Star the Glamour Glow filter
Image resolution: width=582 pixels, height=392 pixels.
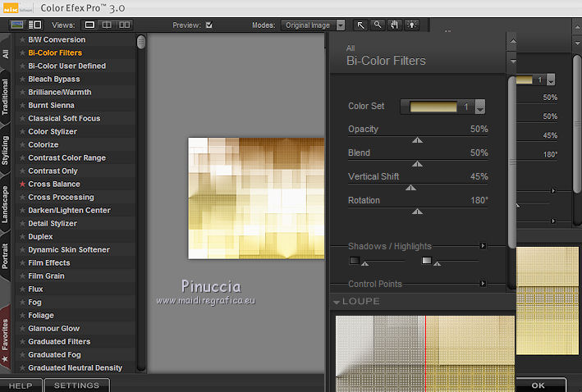[23, 329]
